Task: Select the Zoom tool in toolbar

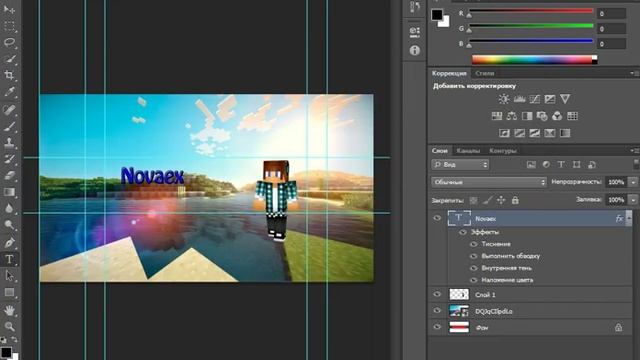Action: click(x=9, y=326)
